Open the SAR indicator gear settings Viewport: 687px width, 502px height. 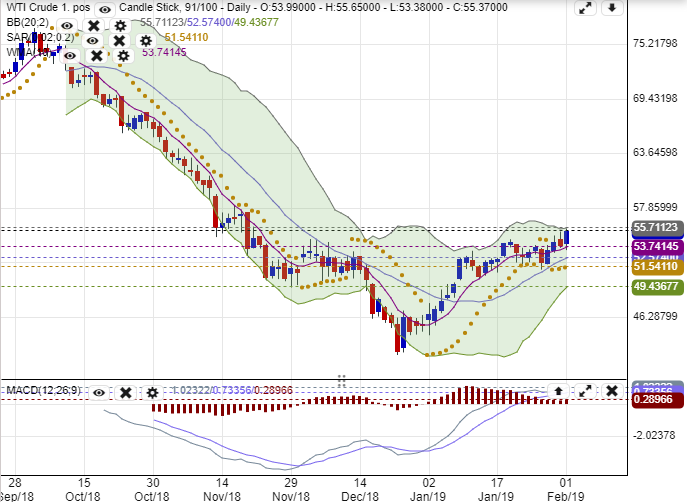tap(145, 41)
